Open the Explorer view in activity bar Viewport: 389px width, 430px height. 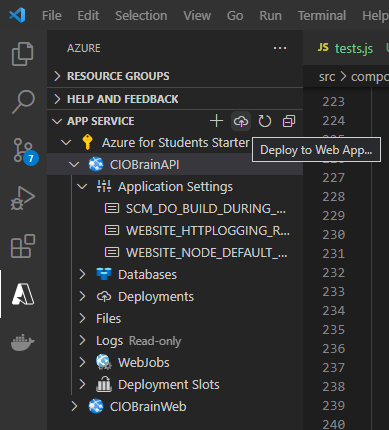click(x=23, y=54)
